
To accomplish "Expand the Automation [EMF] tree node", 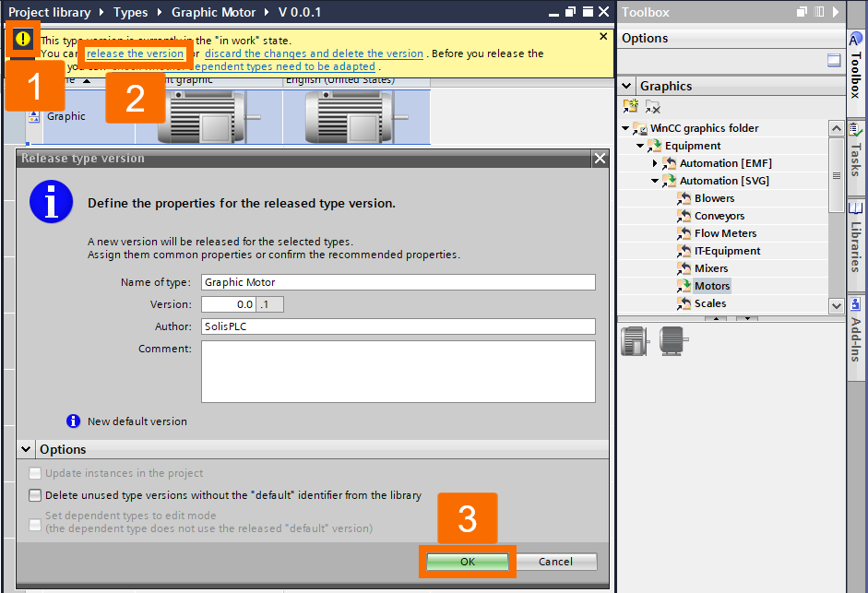I will (x=653, y=162).
